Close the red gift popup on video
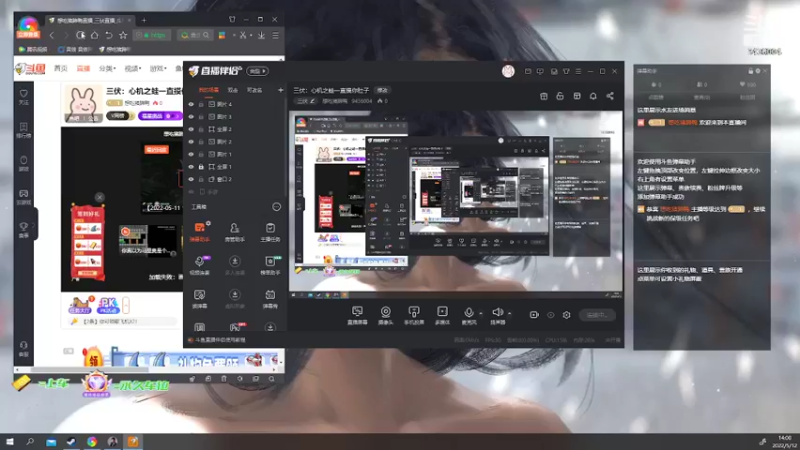This screenshot has height=450, width=800. (x=99, y=197)
